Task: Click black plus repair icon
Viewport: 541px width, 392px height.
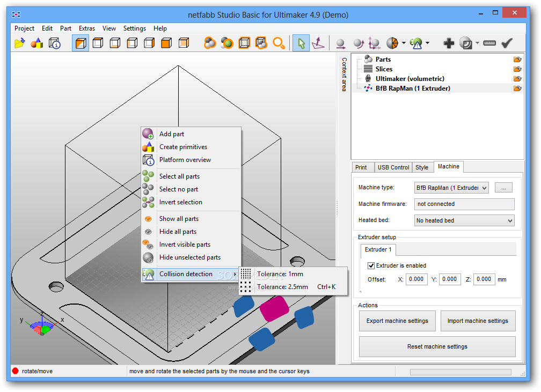Action: point(449,43)
